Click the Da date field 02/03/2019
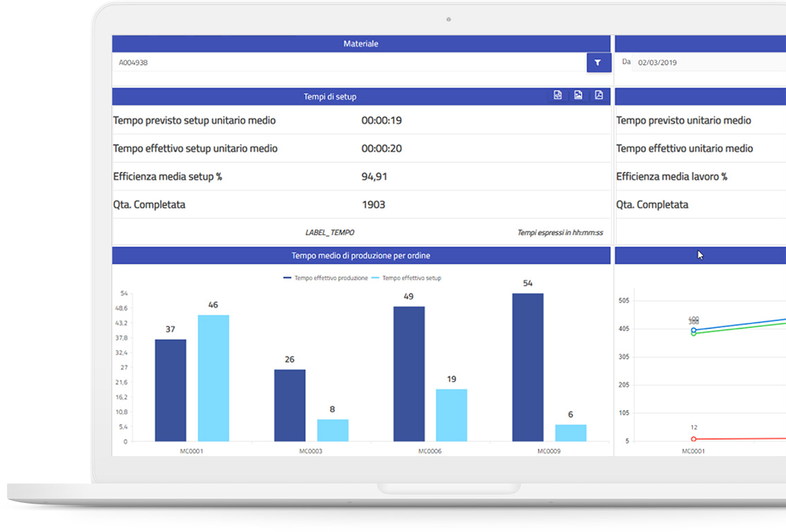The image size is (786, 532). pyautogui.click(x=709, y=62)
